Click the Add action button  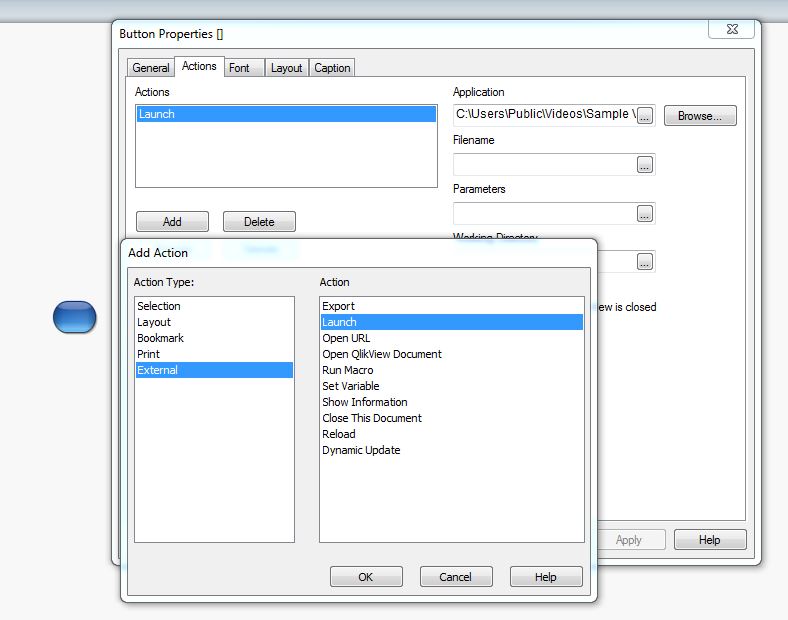pos(172,222)
